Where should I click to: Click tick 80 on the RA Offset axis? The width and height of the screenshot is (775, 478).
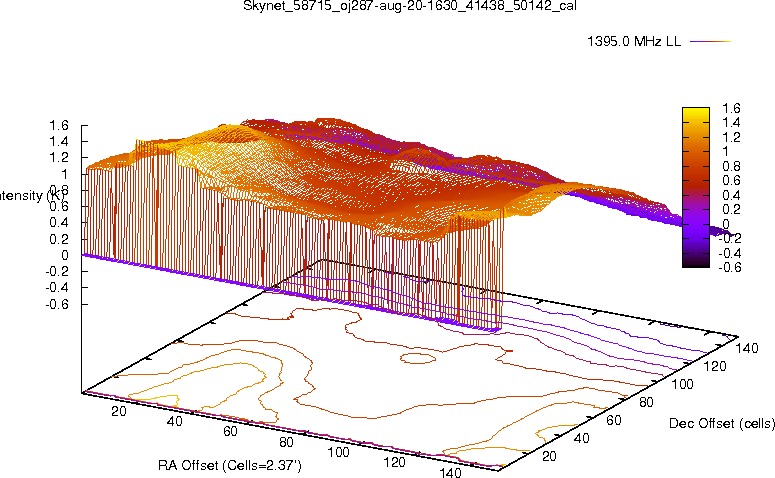tap(286, 442)
